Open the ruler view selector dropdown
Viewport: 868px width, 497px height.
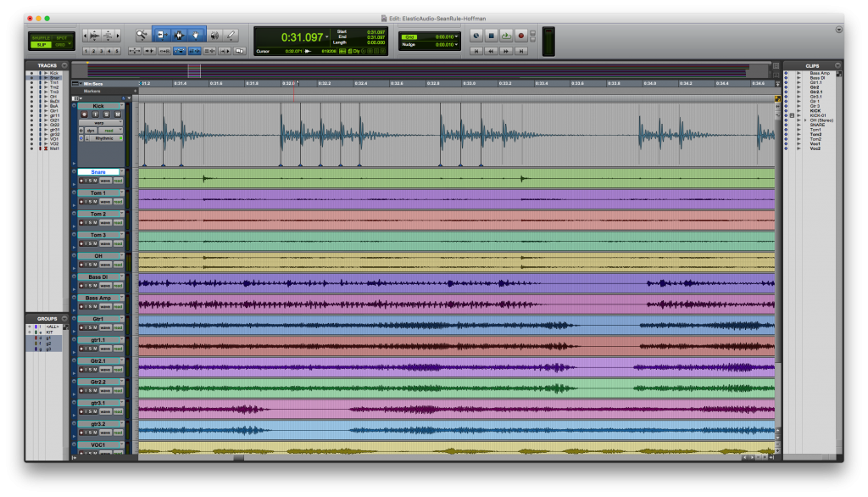[75, 84]
